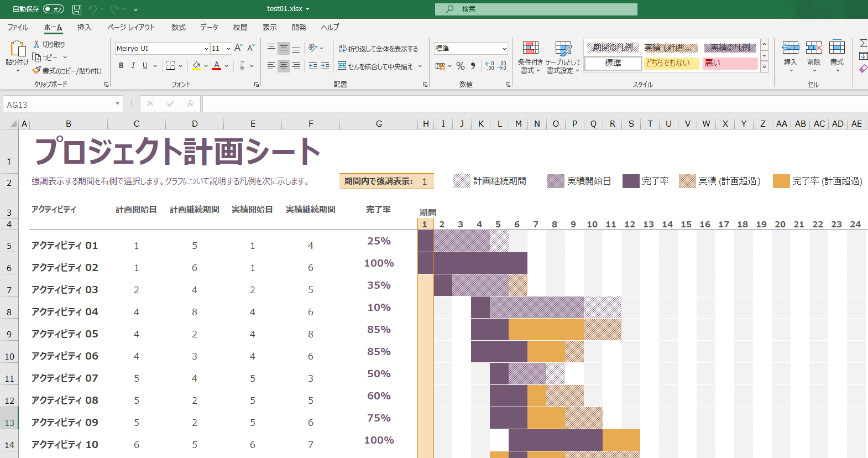Toggle middle vertical alignment
The width and height of the screenshot is (868, 458).
click(284, 49)
